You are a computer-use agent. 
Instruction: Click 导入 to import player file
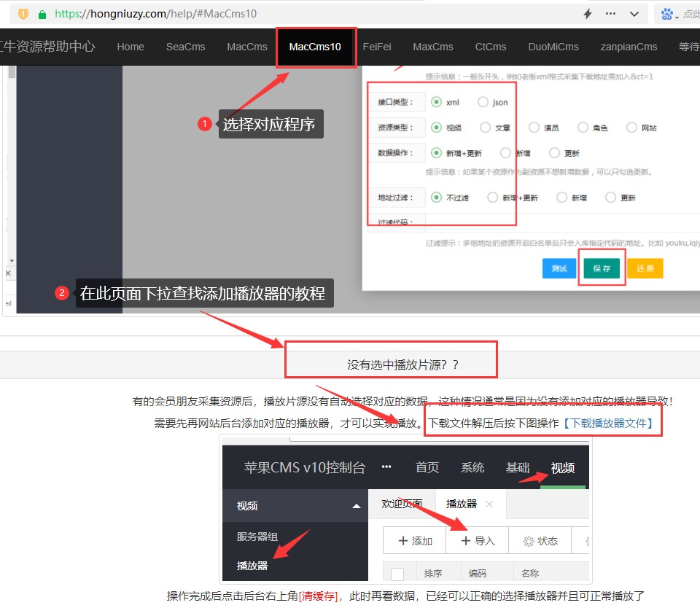478,540
